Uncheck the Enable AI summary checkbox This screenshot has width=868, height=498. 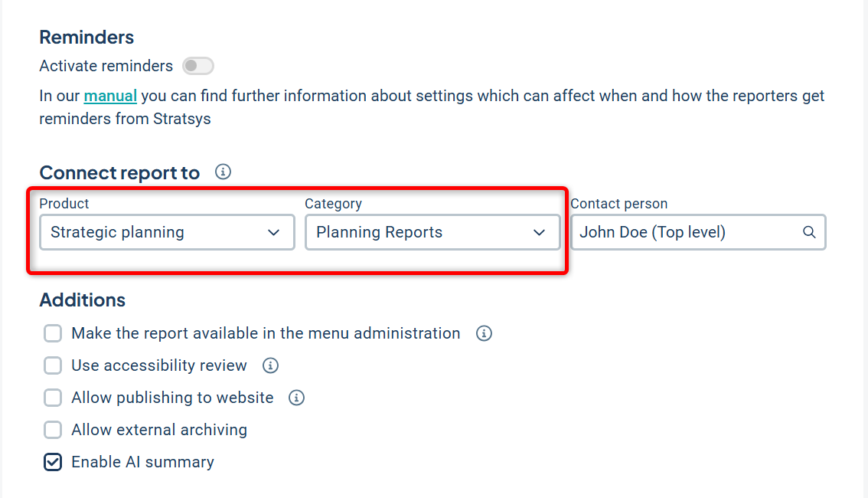53,462
